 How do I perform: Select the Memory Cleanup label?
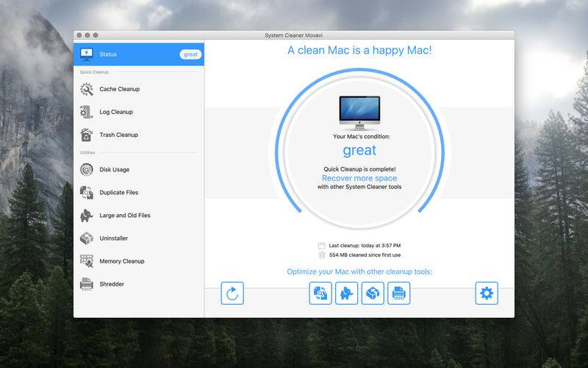[122, 261]
